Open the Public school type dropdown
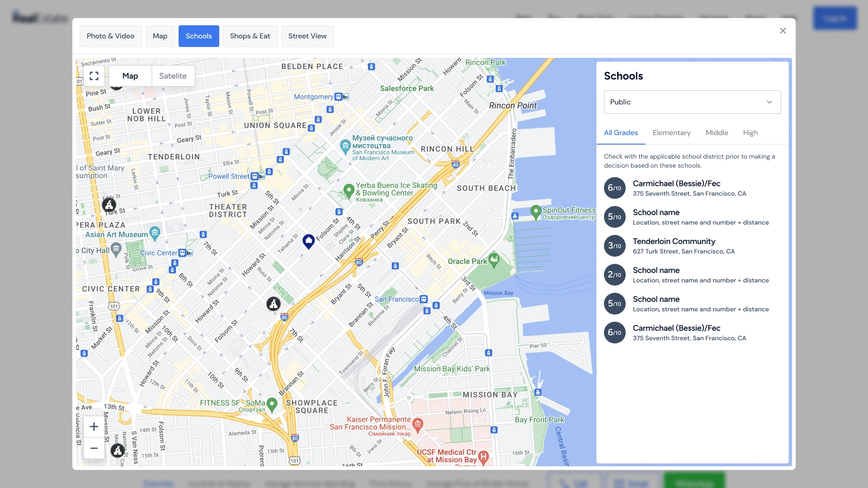This screenshot has width=868, height=488. click(693, 102)
